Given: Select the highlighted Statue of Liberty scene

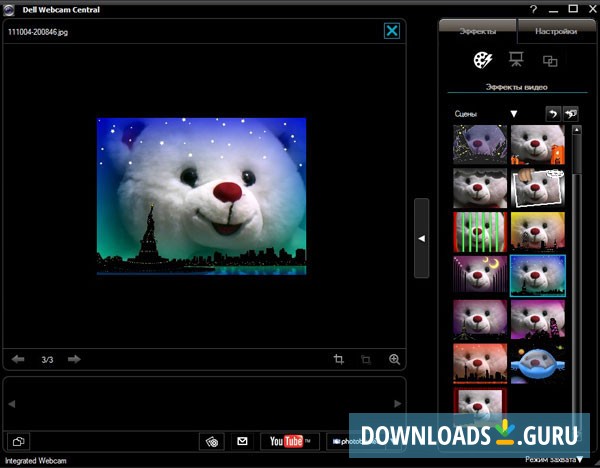Looking at the screenshot, I should [x=538, y=276].
